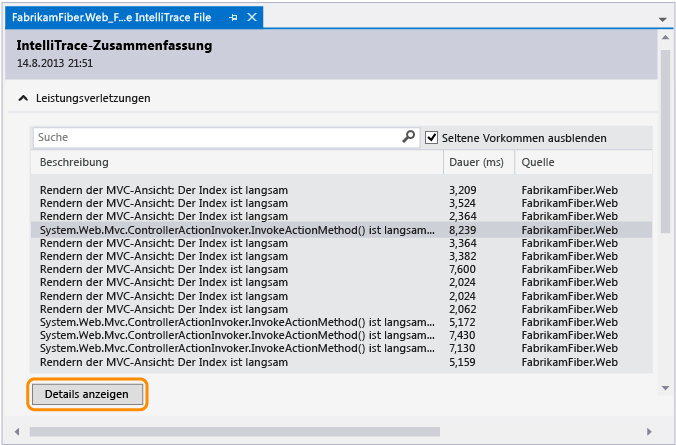Uncheck Seltene Vorkommen ausblenden
The height and width of the screenshot is (445, 676).
(x=431, y=138)
